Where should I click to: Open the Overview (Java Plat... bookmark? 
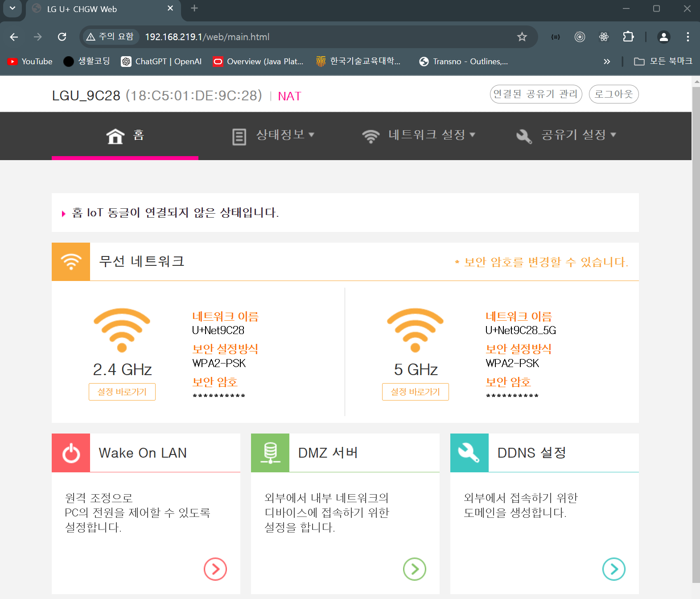point(258,62)
